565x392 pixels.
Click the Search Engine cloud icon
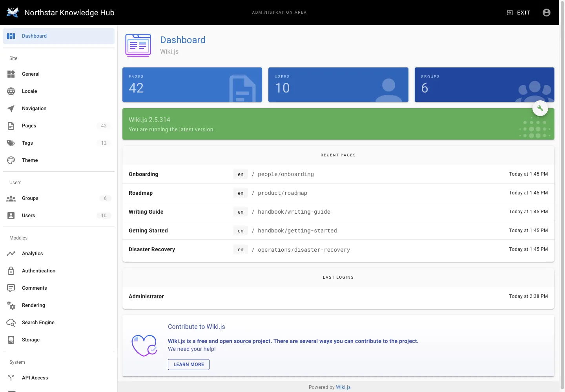coord(11,323)
